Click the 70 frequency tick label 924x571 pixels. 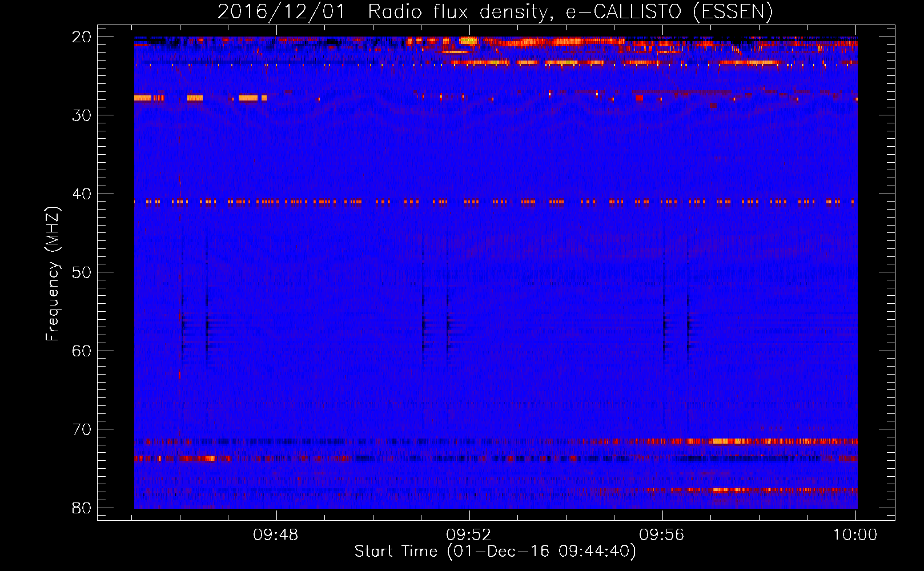pos(82,429)
